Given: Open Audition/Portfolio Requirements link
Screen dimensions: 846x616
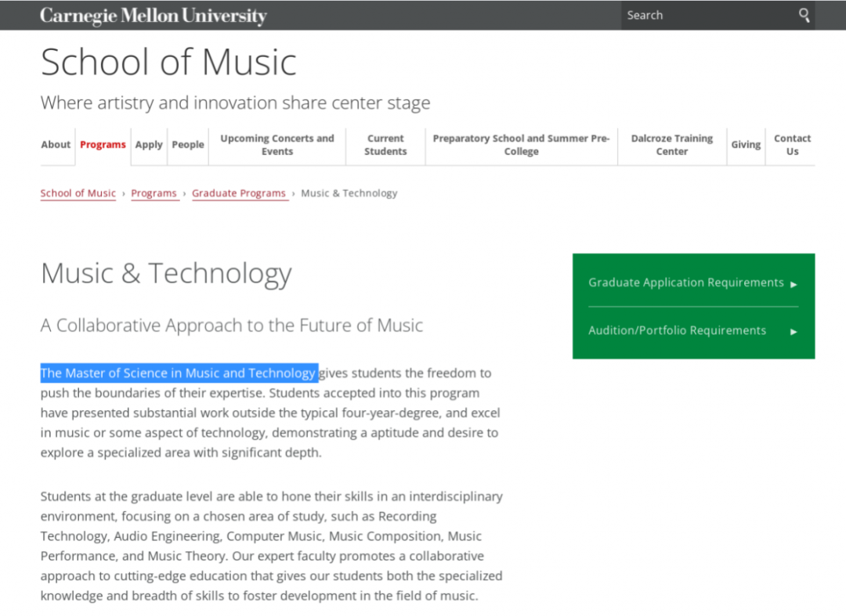Looking at the screenshot, I should tap(677, 330).
